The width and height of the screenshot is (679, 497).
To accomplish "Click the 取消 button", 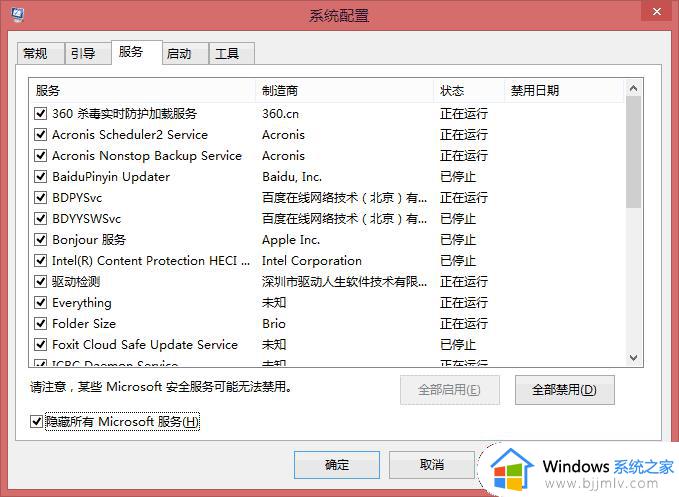I will point(432,465).
